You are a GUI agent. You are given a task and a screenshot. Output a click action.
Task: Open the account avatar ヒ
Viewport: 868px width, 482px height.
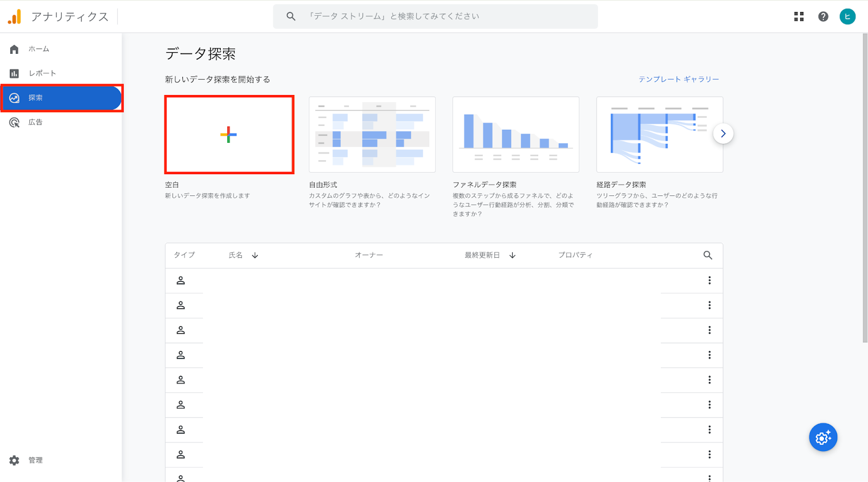[x=847, y=17]
